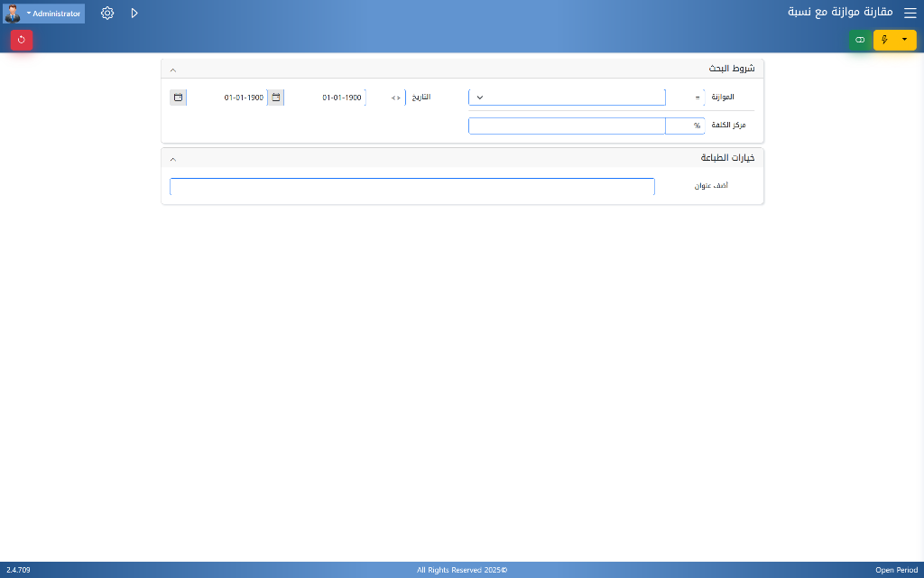Viewport: 924px width, 578px height.
Task: Collapse the خيارات الطباعة section
Action: [x=173, y=159]
